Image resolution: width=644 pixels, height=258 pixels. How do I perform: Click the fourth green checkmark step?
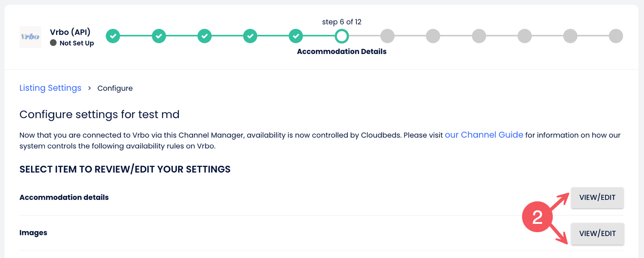point(250,36)
